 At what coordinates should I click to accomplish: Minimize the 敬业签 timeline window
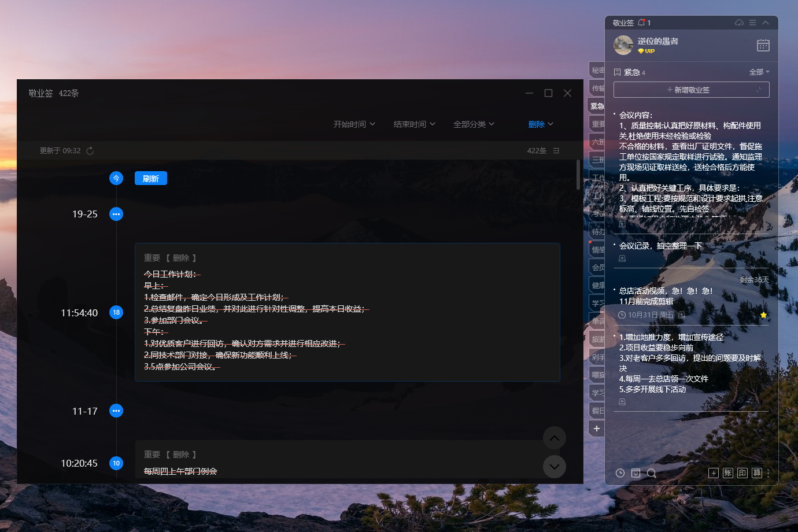tap(530, 93)
